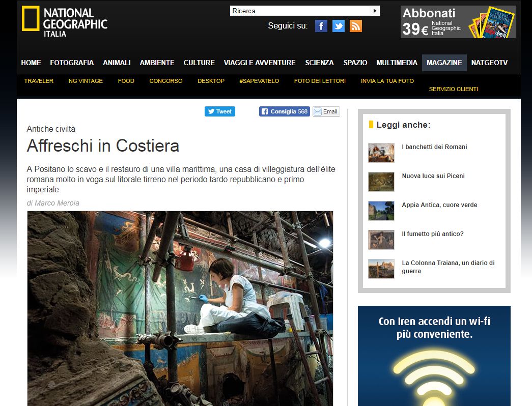Viewport: 532px width, 406px height.
Task: Open SERVIZIO CLIENTI link
Action: point(453,89)
